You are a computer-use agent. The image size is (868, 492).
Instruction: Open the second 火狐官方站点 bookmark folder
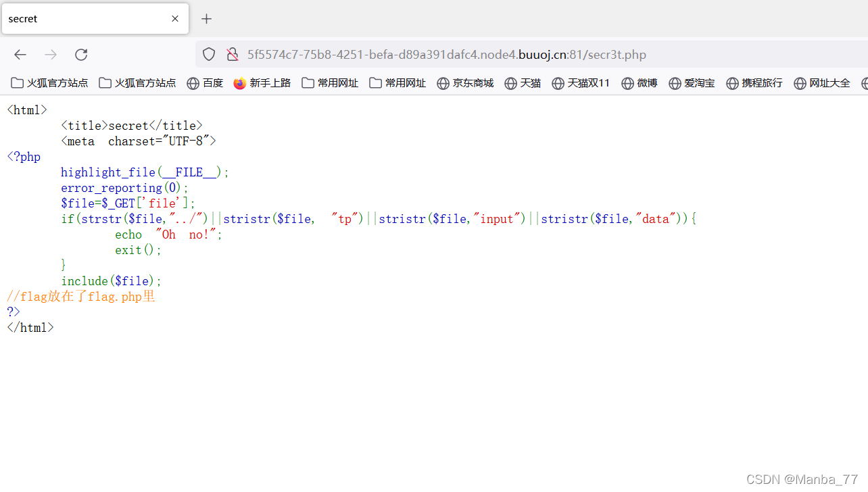(x=137, y=83)
